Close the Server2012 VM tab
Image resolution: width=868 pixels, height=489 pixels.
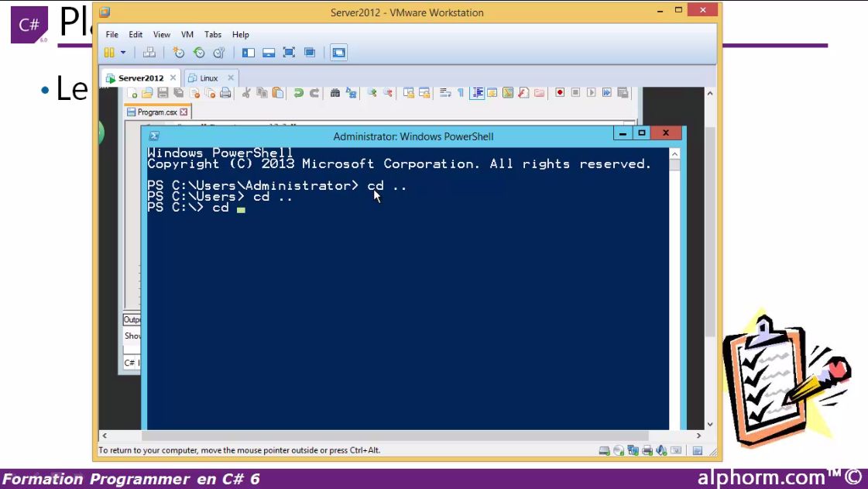pos(173,77)
